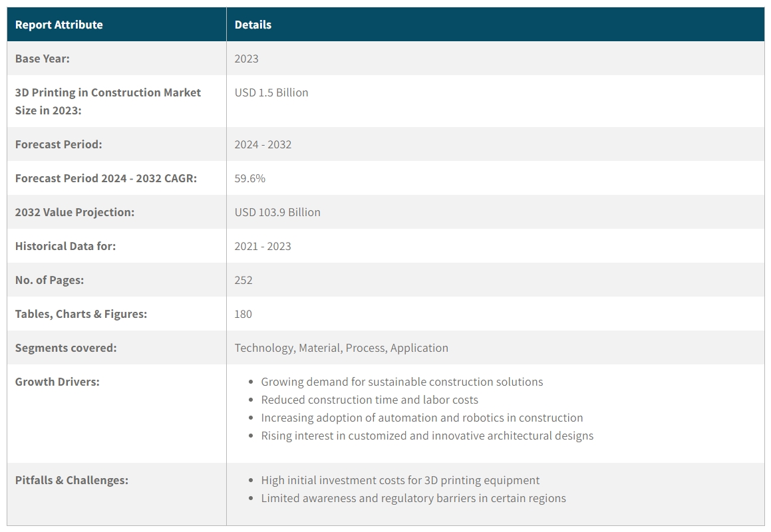Image resolution: width=771 pixels, height=532 pixels.
Task: Click the sustainable construction solutions bullet
Action: click(402, 382)
